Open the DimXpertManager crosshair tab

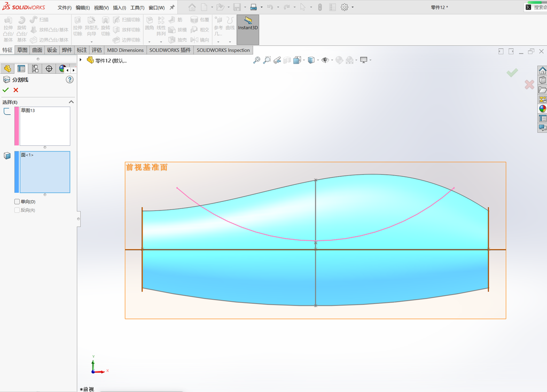point(49,69)
